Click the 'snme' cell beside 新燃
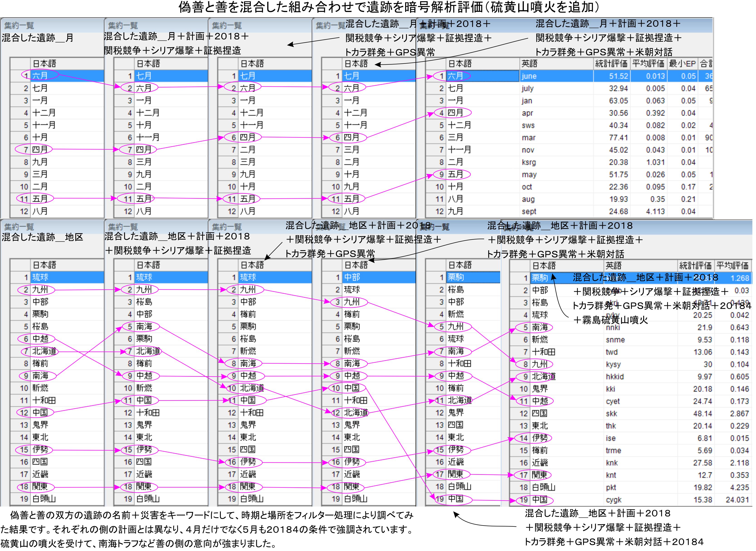This screenshot has width=756, height=551. (x=615, y=340)
